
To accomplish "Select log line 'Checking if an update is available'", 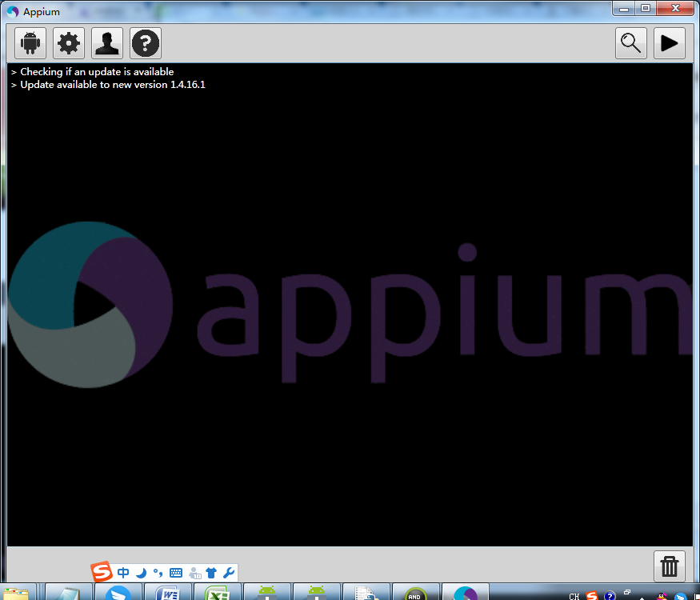I will 97,72.
